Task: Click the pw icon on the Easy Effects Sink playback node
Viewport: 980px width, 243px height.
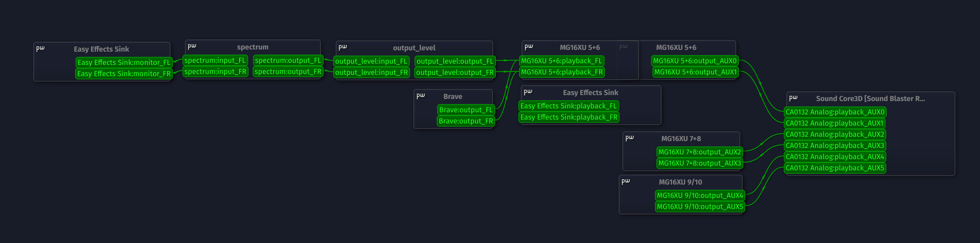Action: 528,91
